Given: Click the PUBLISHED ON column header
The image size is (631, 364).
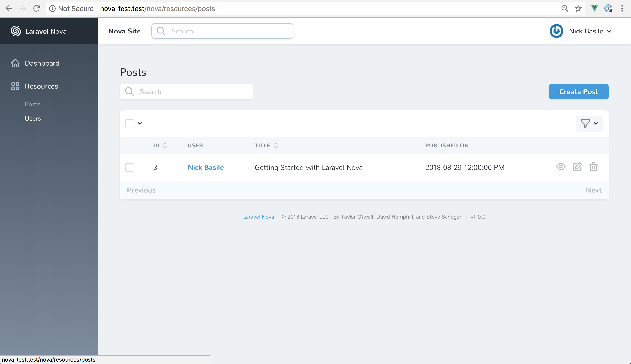Looking at the screenshot, I should click(447, 145).
